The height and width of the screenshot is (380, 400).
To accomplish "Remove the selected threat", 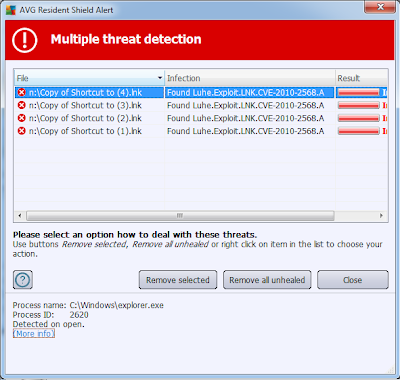I will tap(178, 280).
